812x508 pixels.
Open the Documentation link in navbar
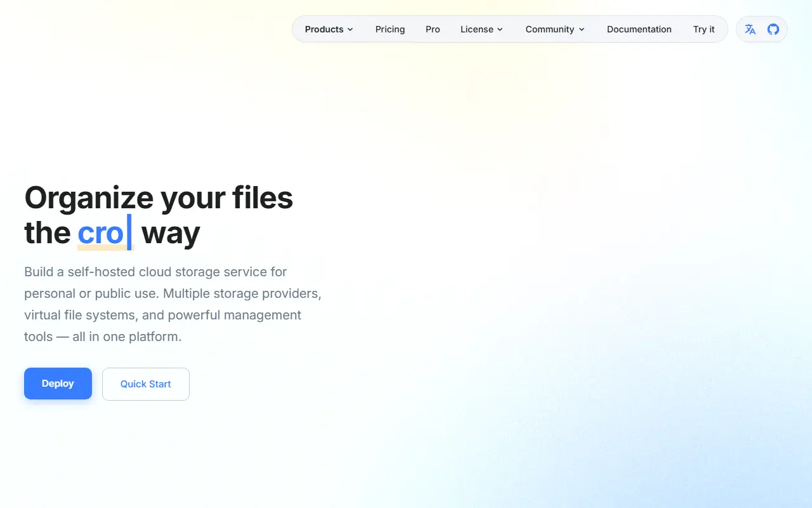(639, 29)
